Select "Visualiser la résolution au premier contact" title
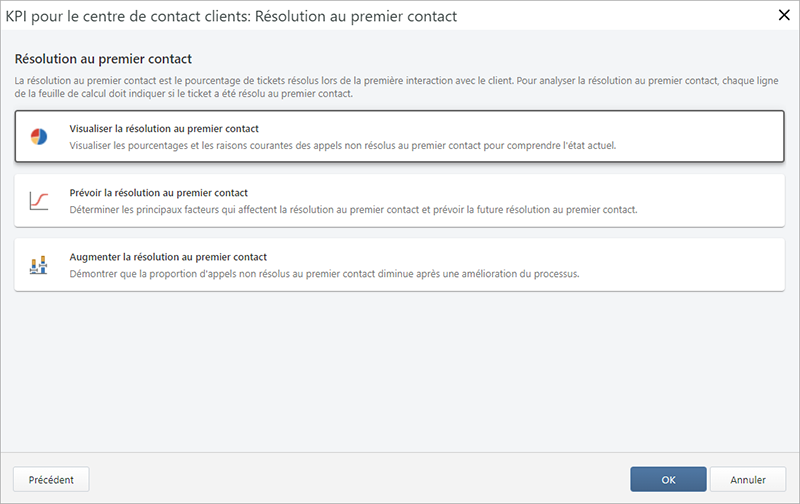 point(164,128)
